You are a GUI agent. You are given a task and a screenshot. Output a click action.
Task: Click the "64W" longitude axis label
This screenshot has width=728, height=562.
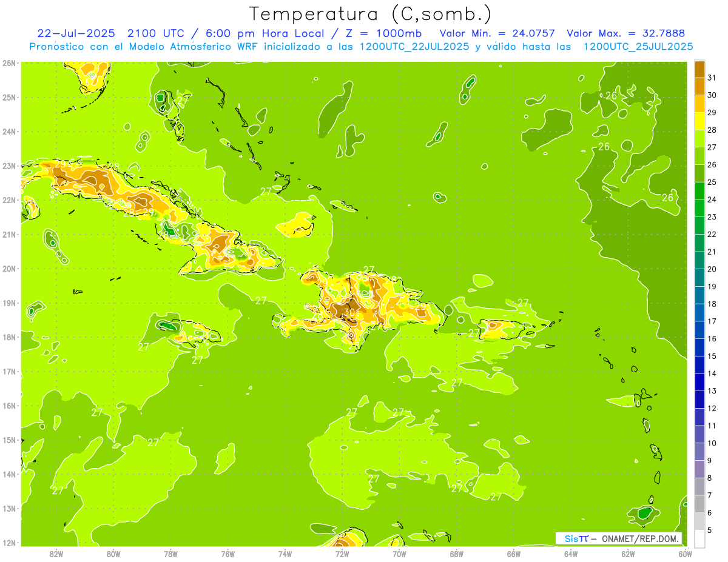pos(571,554)
